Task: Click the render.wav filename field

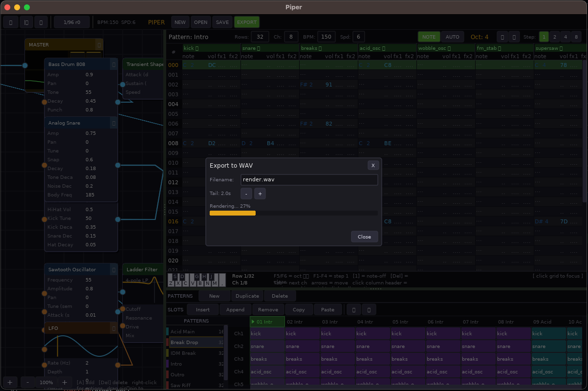Action: coord(309,180)
